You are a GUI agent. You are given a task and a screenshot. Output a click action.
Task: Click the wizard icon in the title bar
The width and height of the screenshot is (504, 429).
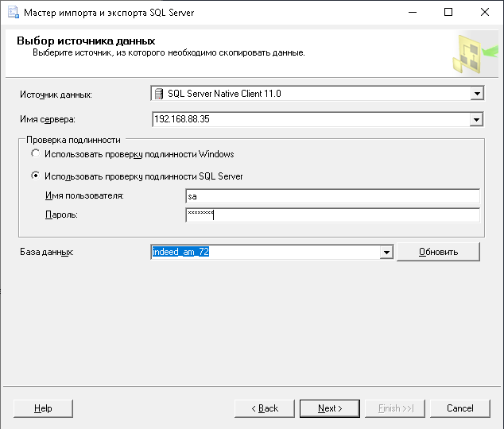[x=11, y=13]
